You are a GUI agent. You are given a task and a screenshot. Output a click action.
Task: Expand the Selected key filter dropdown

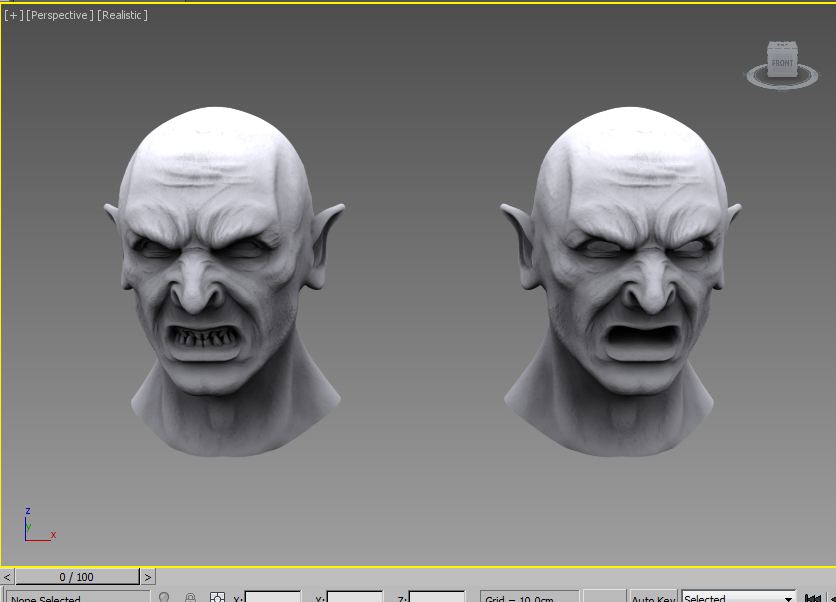pyautogui.click(x=788, y=598)
